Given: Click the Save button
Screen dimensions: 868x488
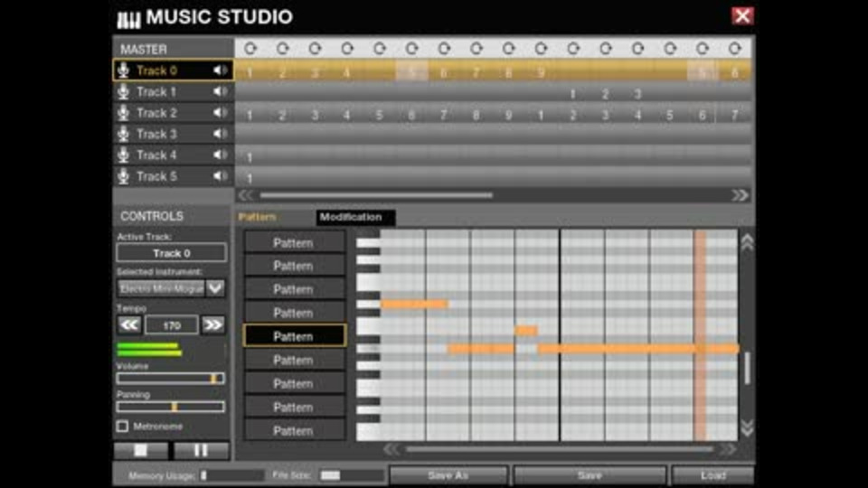Looking at the screenshot, I should point(590,475).
